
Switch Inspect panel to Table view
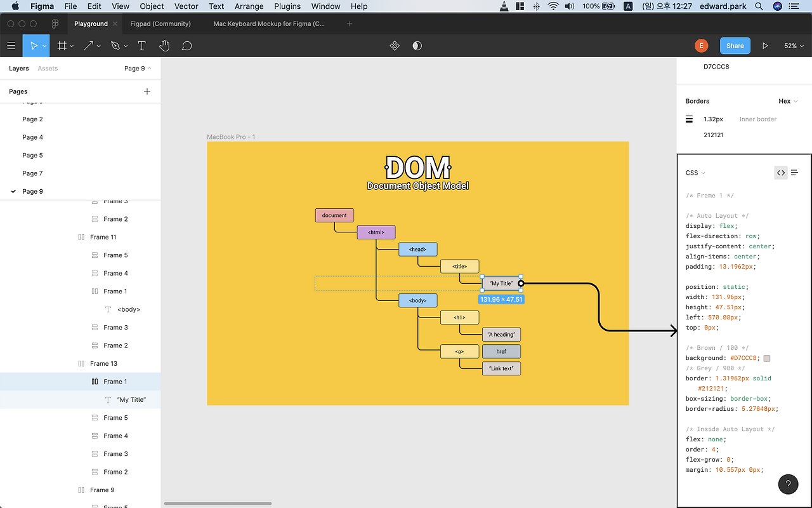pos(794,173)
